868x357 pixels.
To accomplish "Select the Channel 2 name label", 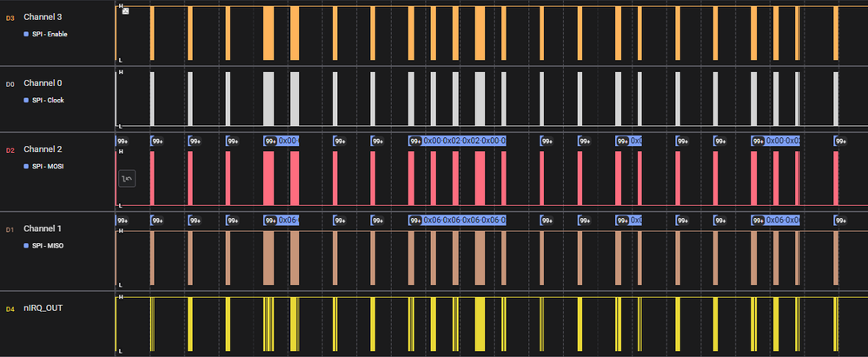I will click(x=43, y=149).
